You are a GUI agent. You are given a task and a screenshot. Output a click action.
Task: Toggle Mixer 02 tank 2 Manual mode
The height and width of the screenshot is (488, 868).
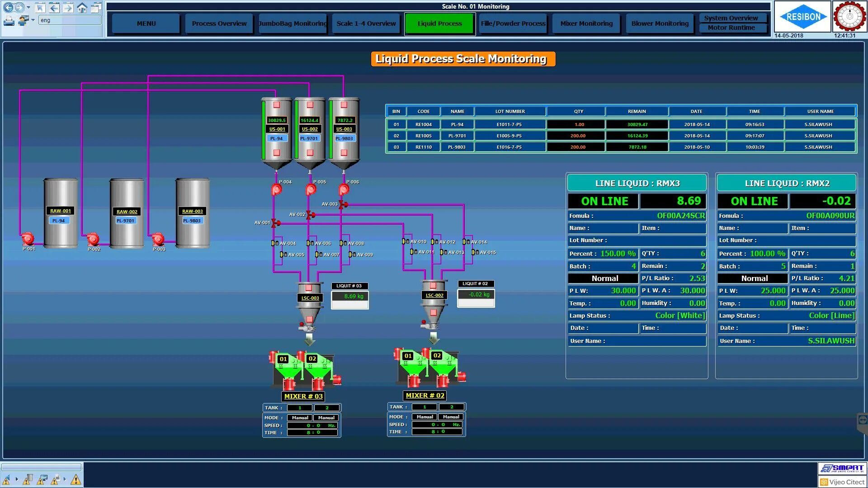click(451, 417)
